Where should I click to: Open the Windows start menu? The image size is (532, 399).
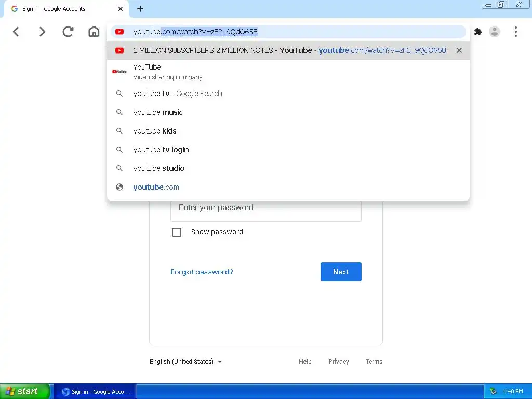[x=25, y=391]
